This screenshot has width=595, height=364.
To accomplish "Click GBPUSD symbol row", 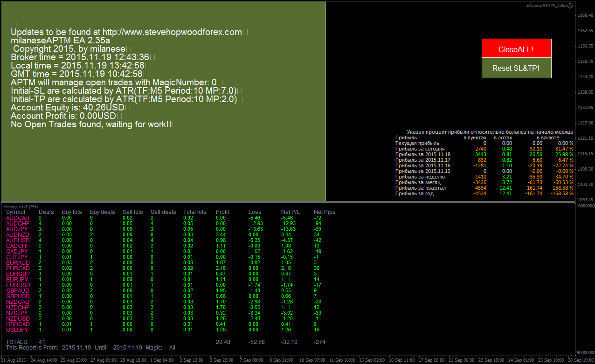I will 17,296.
